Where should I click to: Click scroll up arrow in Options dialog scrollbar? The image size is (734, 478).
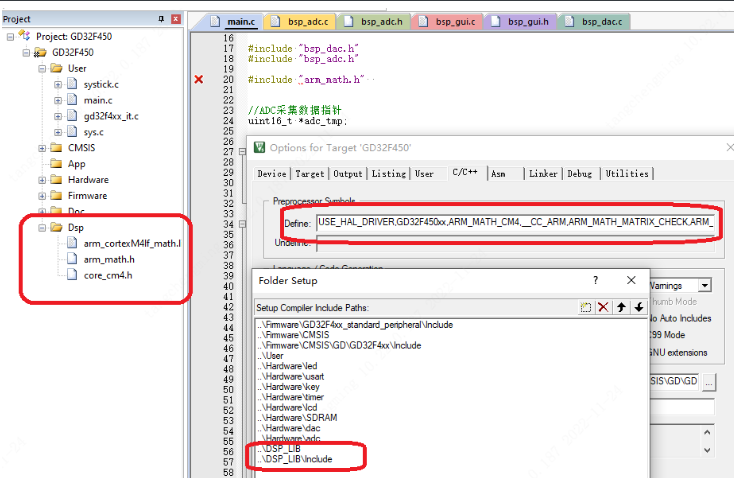point(707,433)
